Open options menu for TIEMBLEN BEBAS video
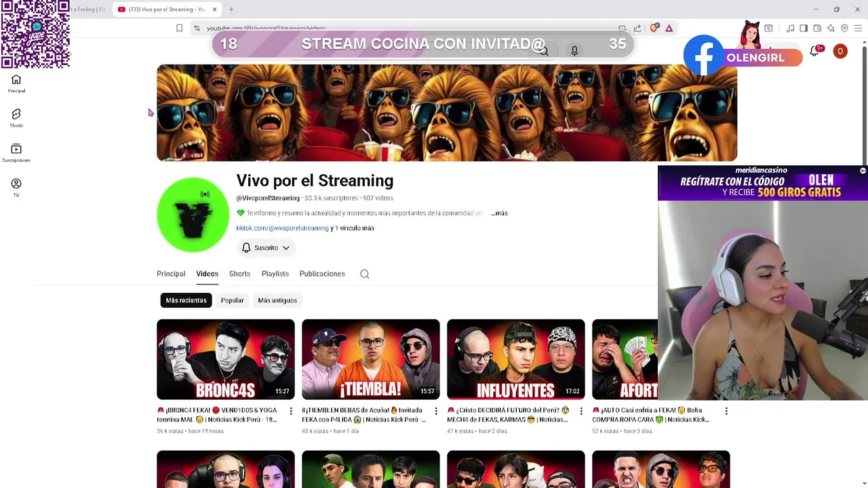The image size is (868, 488). point(436,411)
